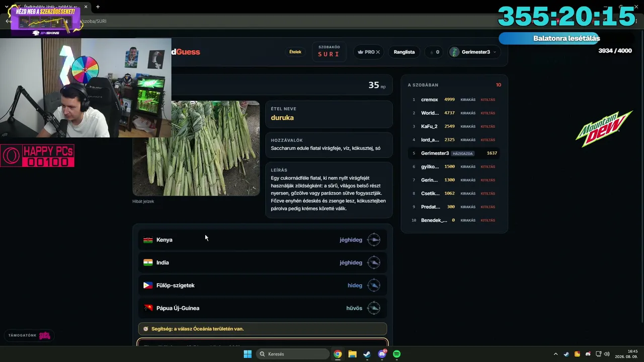Click the compass icon in the Fülöp-szigetek row
This screenshot has height=362, width=644.
coord(374,285)
